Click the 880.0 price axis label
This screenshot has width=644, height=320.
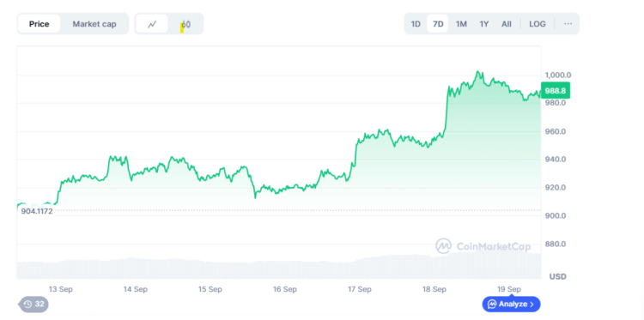coord(556,245)
